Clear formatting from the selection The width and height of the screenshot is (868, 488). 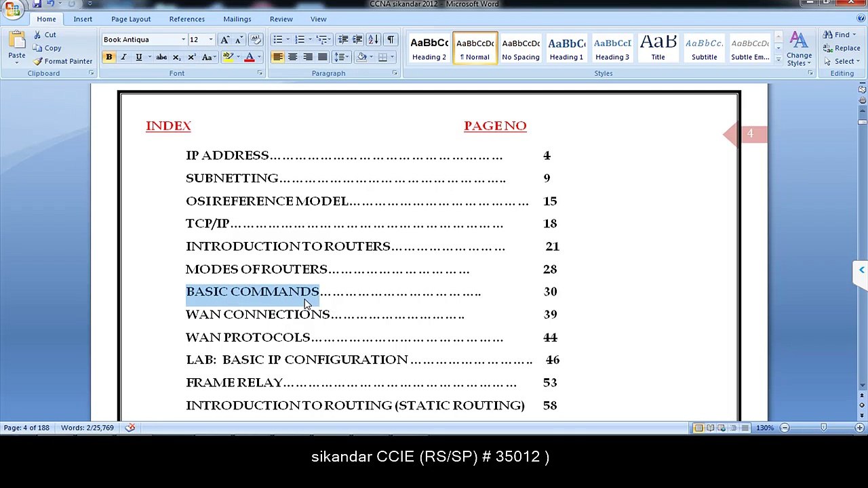tap(256, 39)
